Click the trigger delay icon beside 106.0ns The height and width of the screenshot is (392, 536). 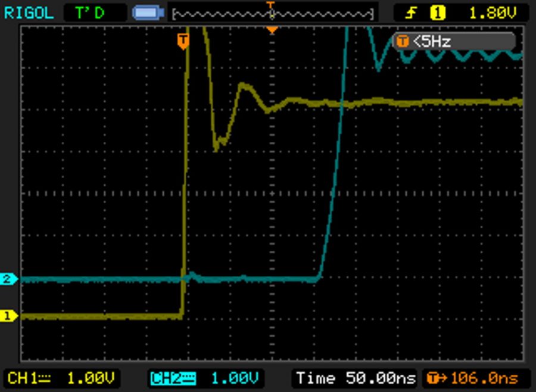(x=432, y=378)
